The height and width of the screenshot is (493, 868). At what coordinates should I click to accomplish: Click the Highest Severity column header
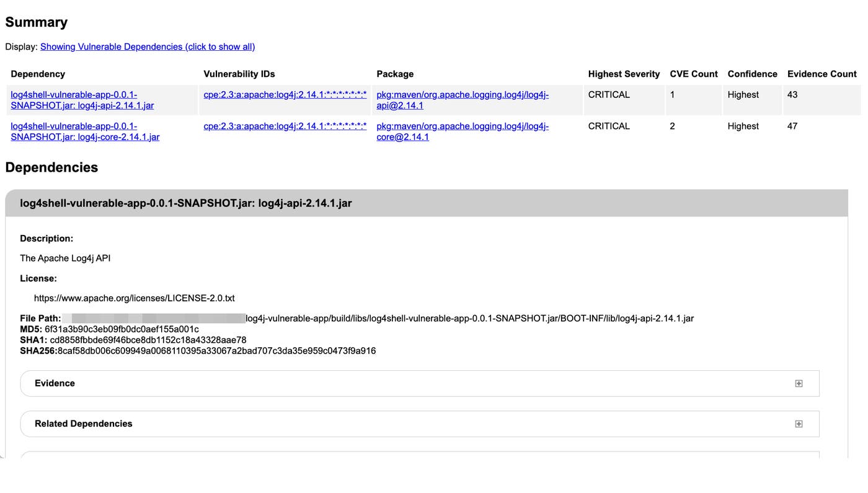[623, 74]
